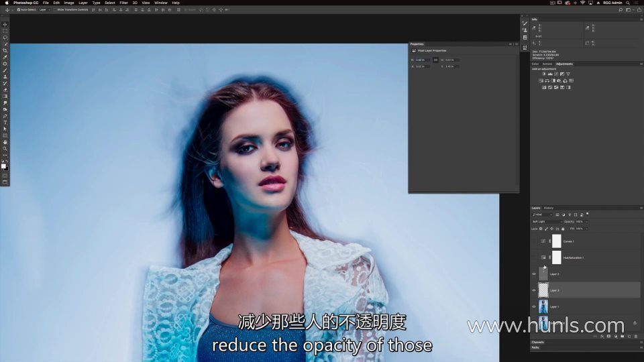The height and width of the screenshot is (362, 644).
Task: Switch to the Color tab
Action: pos(535,64)
